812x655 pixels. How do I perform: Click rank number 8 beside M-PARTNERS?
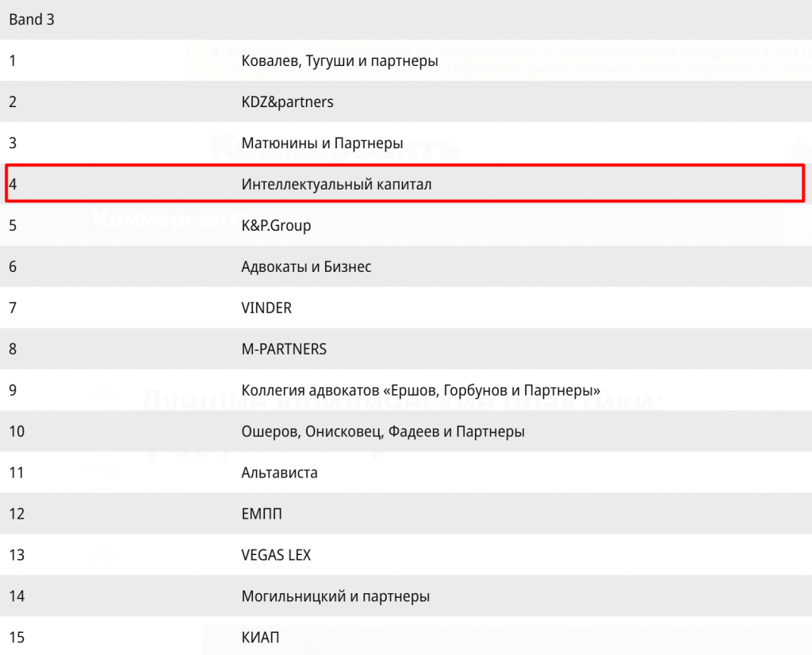point(13,349)
